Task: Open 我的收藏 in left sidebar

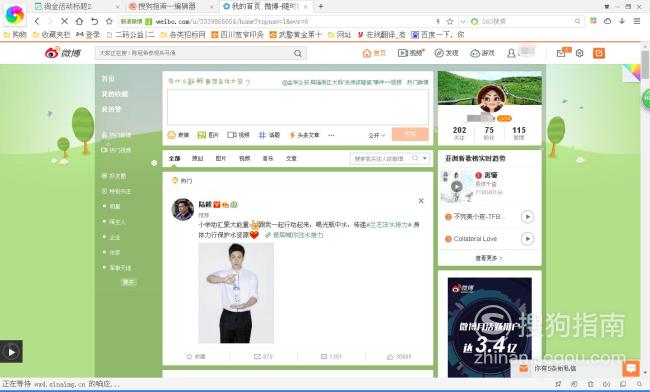Action: 115,94
